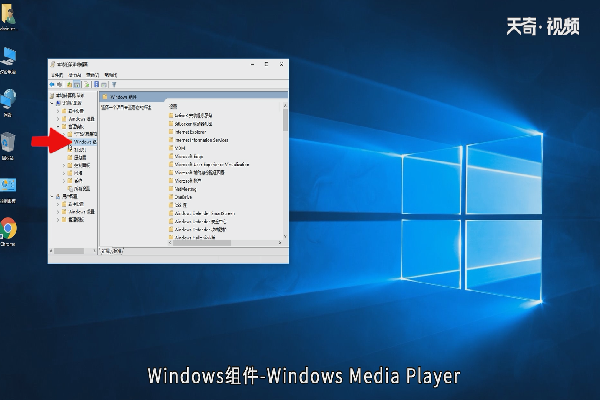
Task: Toggle the Show/Hide Console Tree toolbar icon
Action: (x=77, y=85)
